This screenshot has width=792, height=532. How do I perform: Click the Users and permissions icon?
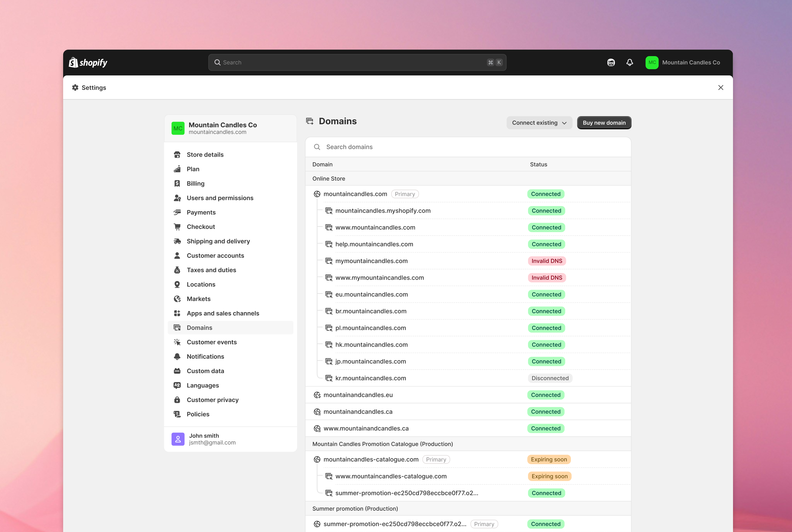[x=177, y=198]
